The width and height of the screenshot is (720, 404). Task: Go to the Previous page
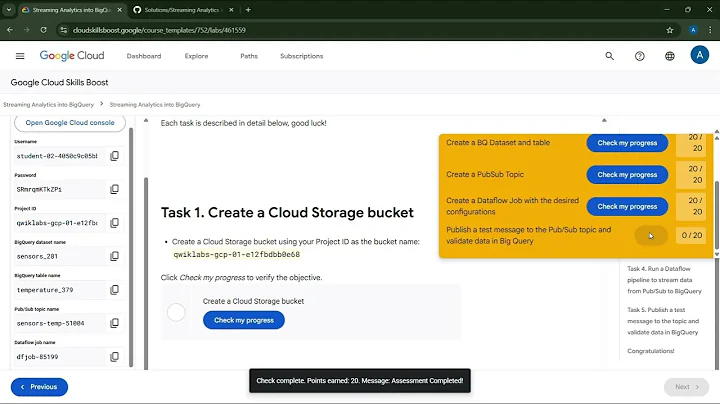pos(39,387)
